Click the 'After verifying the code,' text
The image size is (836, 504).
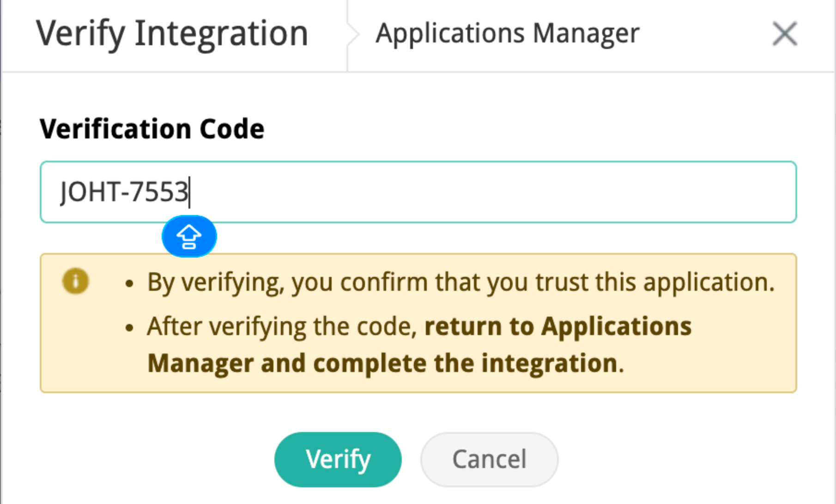(x=282, y=327)
